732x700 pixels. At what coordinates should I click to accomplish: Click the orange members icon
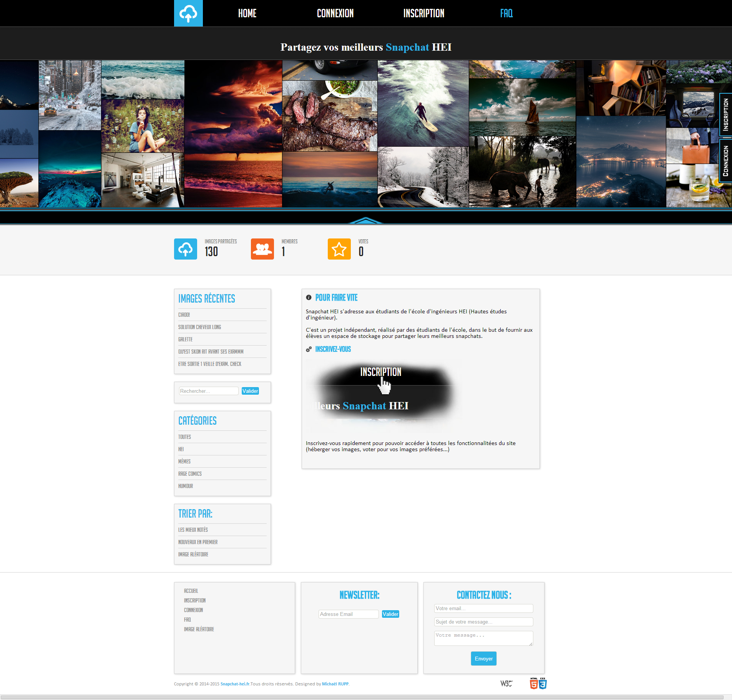click(x=262, y=249)
